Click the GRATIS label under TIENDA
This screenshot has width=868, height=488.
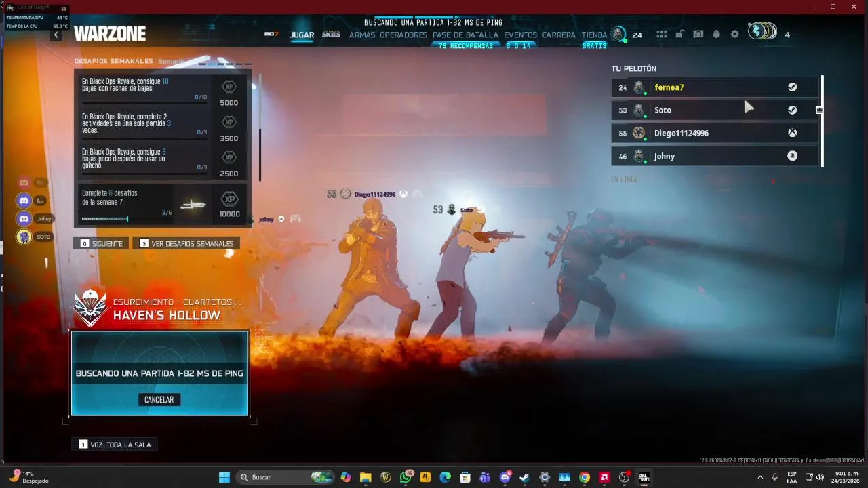point(594,46)
